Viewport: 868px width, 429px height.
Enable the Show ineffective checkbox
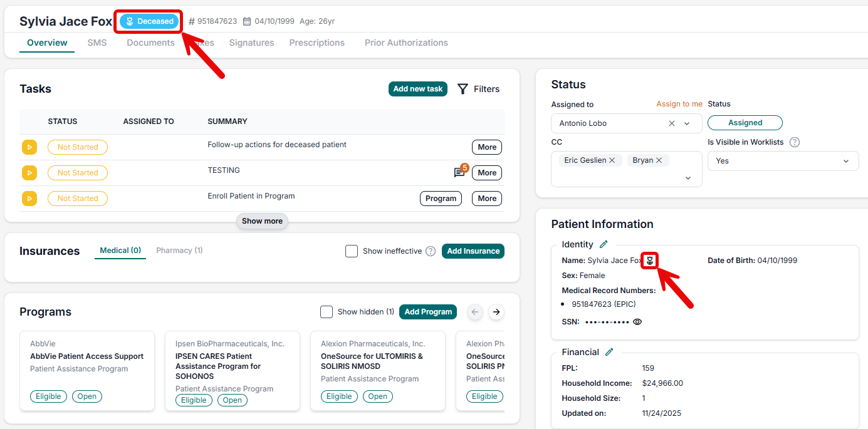352,251
